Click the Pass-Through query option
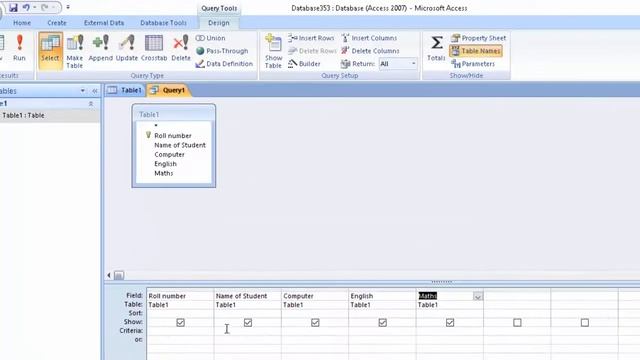 pos(222,51)
